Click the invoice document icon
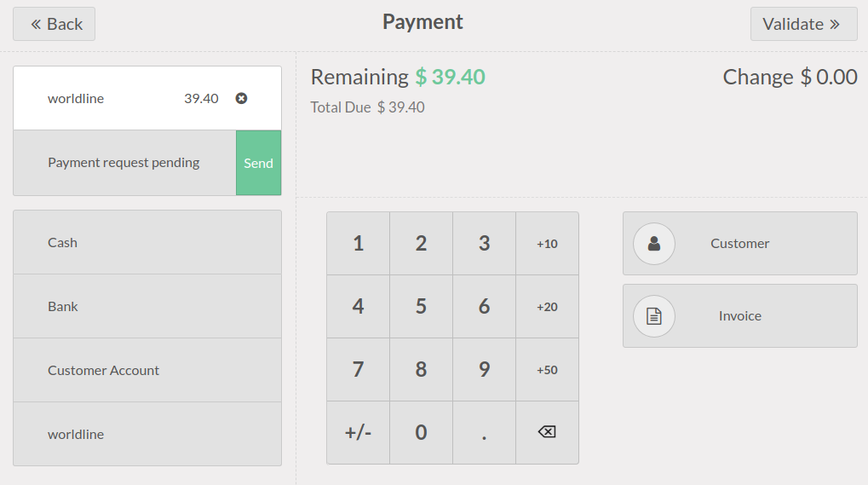The width and height of the screenshot is (868, 485). [654, 316]
